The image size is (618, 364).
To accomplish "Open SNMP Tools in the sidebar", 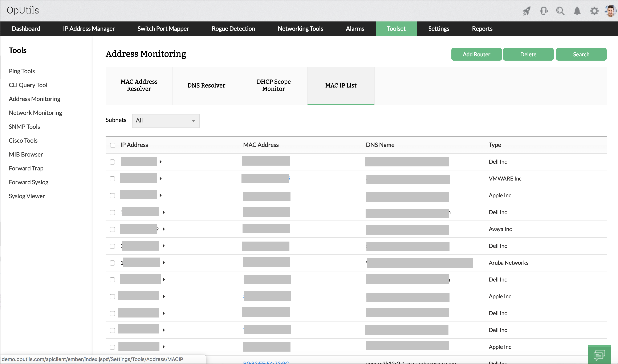I will 24,127.
